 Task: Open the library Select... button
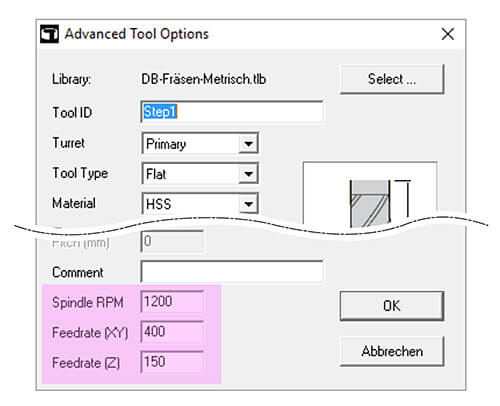click(x=392, y=79)
